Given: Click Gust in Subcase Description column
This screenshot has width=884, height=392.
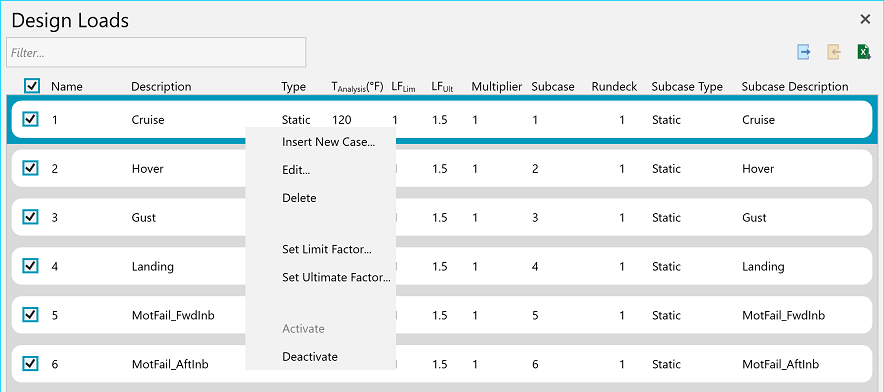Looking at the screenshot, I should tap(754, 218).
